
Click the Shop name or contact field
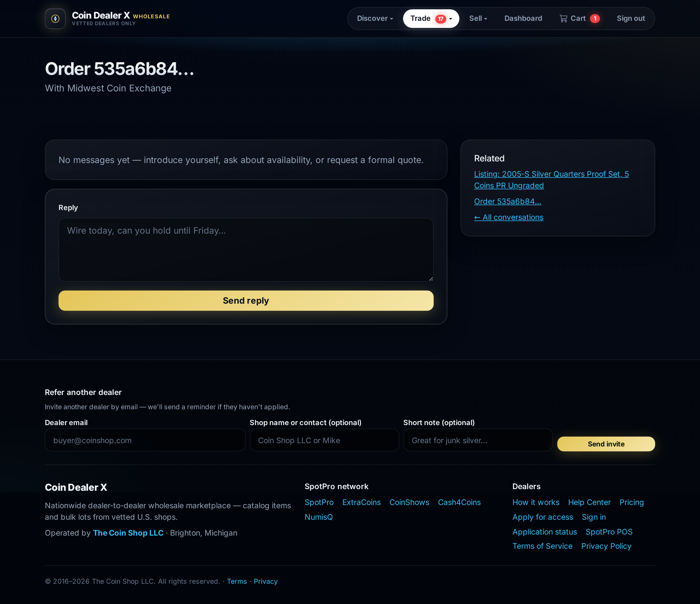[x=324, y=440]
